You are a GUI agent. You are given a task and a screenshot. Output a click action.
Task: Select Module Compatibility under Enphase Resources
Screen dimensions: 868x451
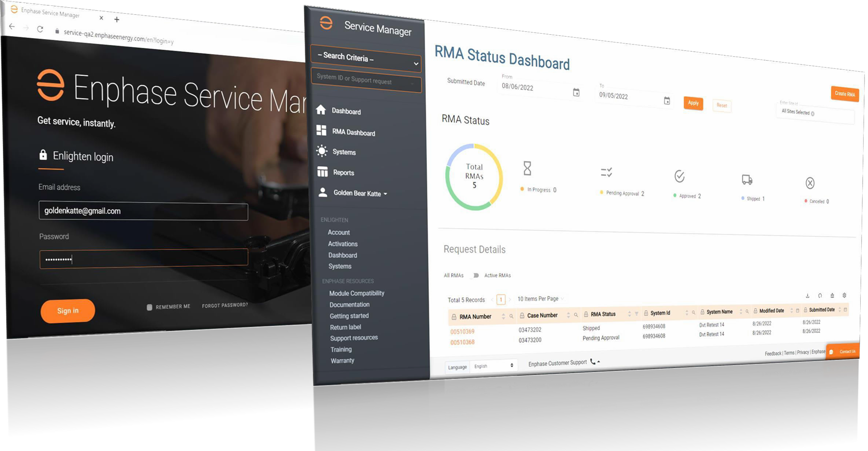pos(357,293)
